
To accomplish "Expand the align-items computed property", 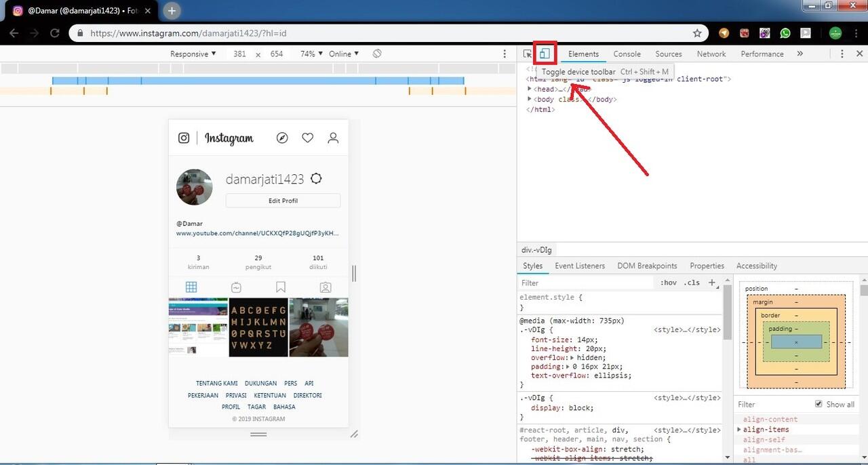I will [x=739, y=430].
